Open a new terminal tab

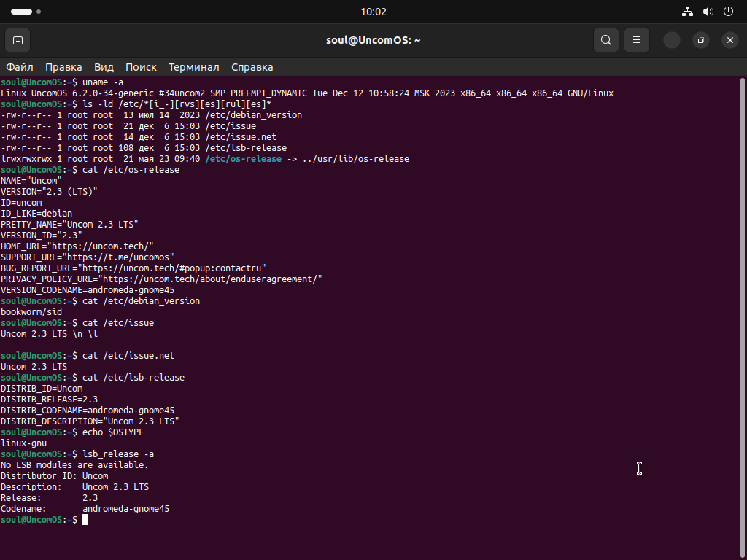(x=18, y=41)
